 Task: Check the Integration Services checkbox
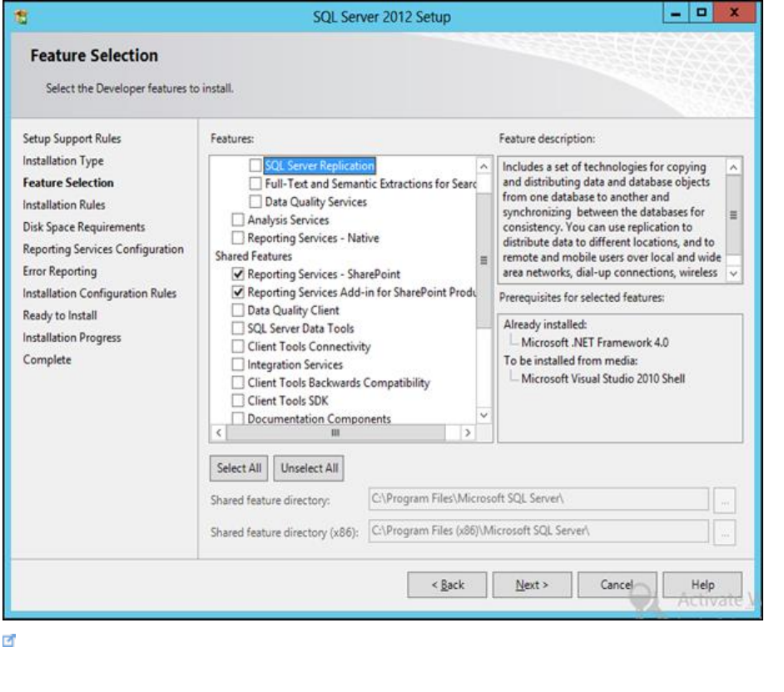pos(238,364)
